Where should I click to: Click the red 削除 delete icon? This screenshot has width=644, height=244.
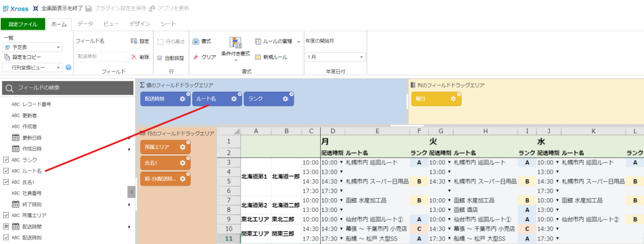pyautogui.click(x=134, y=57)
